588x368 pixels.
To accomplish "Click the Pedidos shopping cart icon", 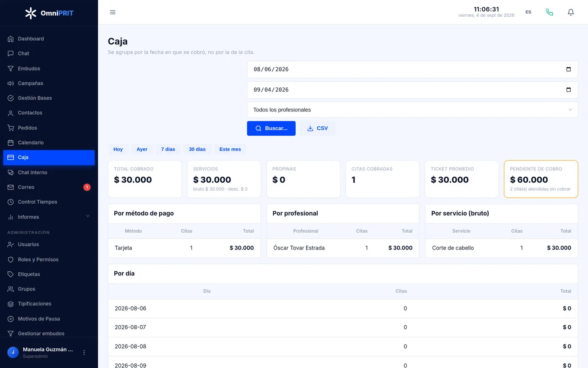I will (x=10, y=128).
